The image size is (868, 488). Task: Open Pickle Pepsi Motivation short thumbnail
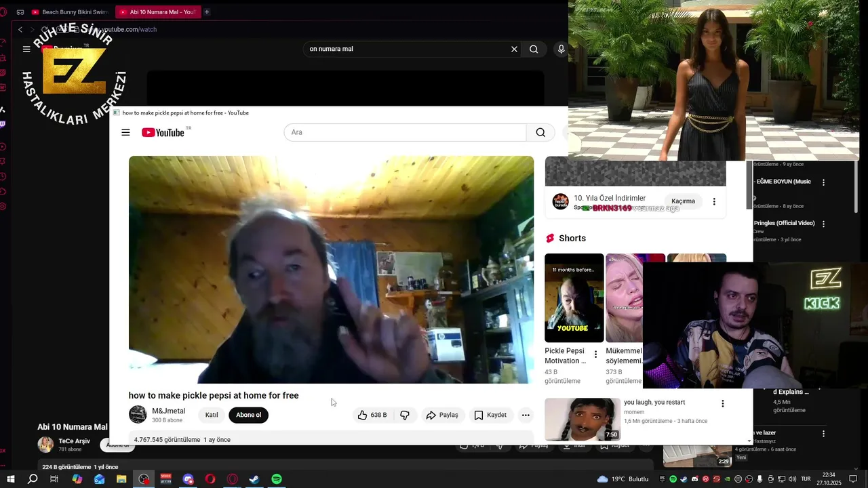click(x=574, y=298)
